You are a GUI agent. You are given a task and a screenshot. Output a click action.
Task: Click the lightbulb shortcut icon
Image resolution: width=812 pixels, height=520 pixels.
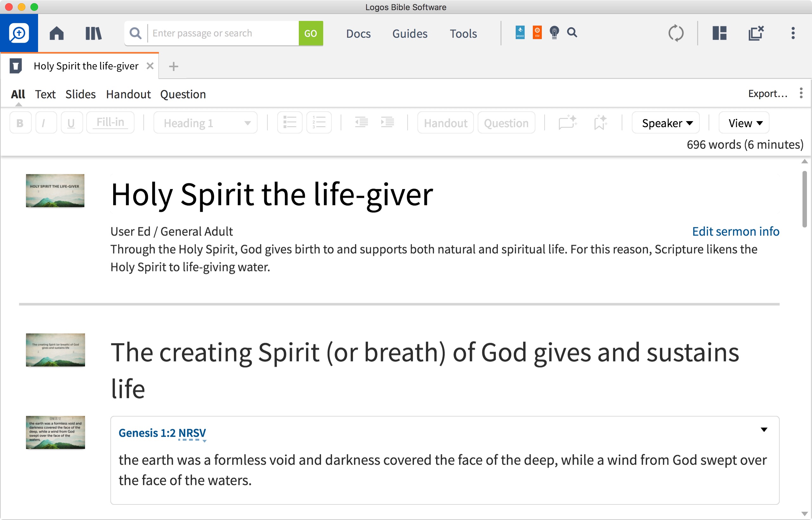[554, 32]
